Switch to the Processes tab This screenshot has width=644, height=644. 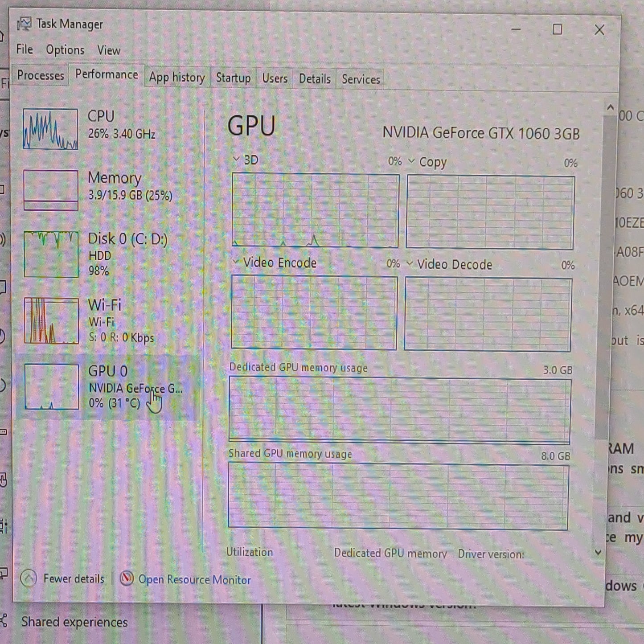41,75
